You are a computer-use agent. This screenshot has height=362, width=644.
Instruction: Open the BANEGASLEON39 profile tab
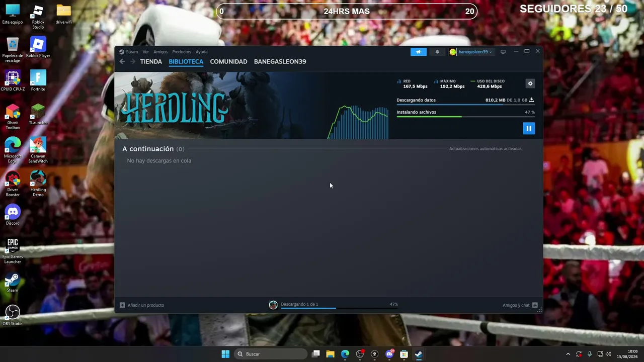tap(280, 61)
